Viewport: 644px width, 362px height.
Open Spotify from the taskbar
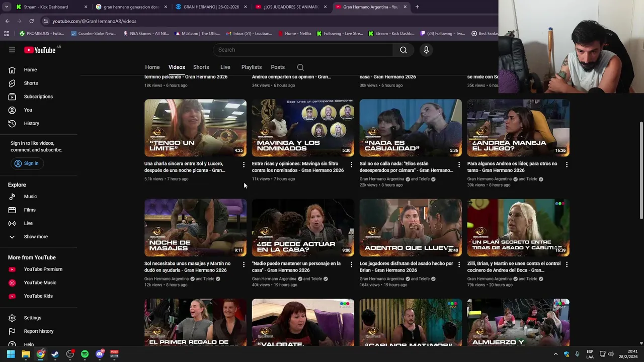tap(85, 354)
